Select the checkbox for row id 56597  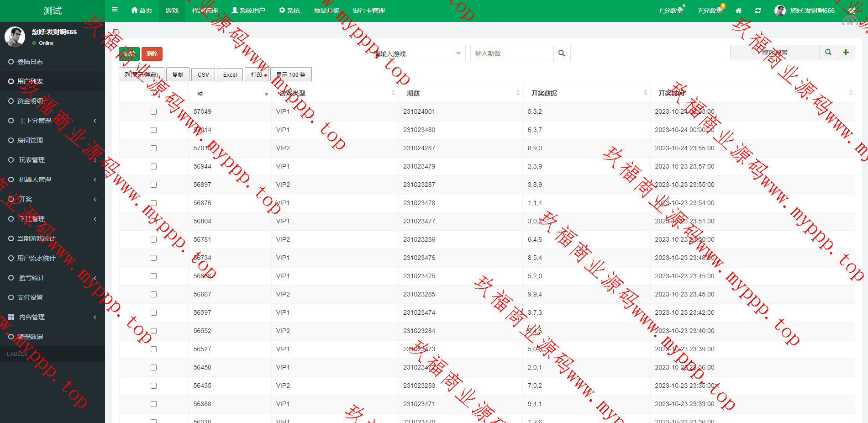[153, 312]
